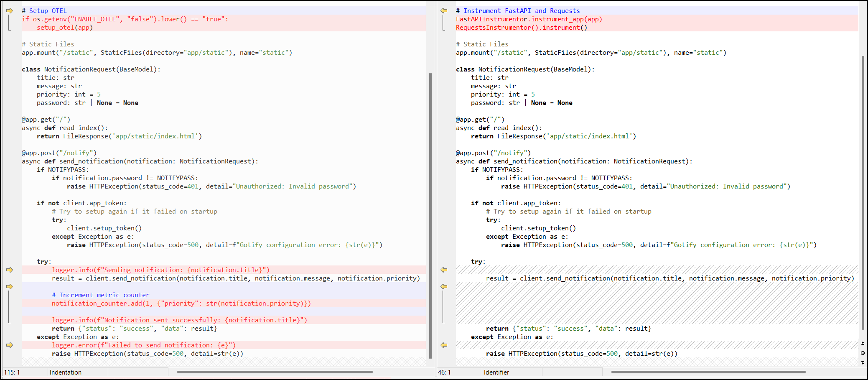Jump to previous difference with double-up arrow

863,343
